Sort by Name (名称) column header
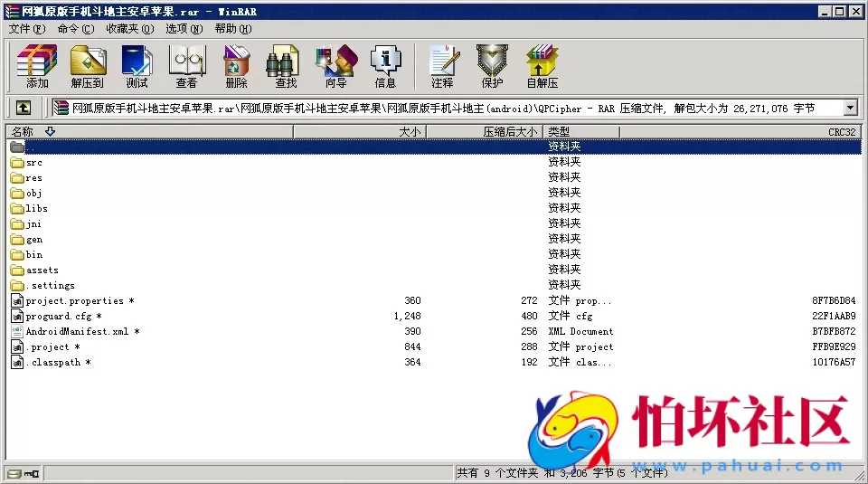The height and width of the screenshot is (484, 868). point(149,132)
